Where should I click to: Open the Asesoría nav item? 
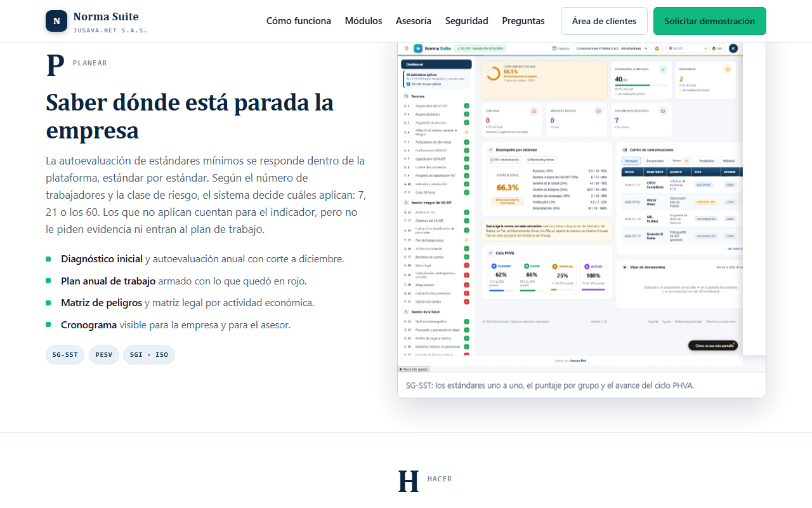pyautogui.click(x=414, y=21)
